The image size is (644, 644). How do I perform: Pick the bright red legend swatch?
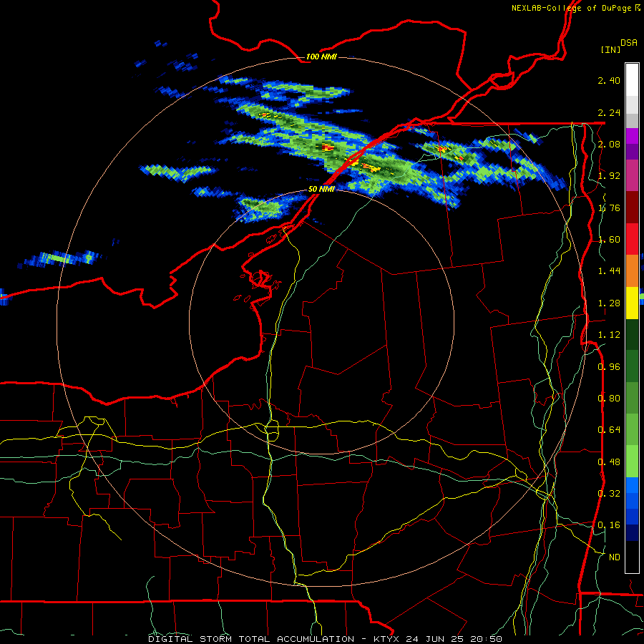pos(632,240)
